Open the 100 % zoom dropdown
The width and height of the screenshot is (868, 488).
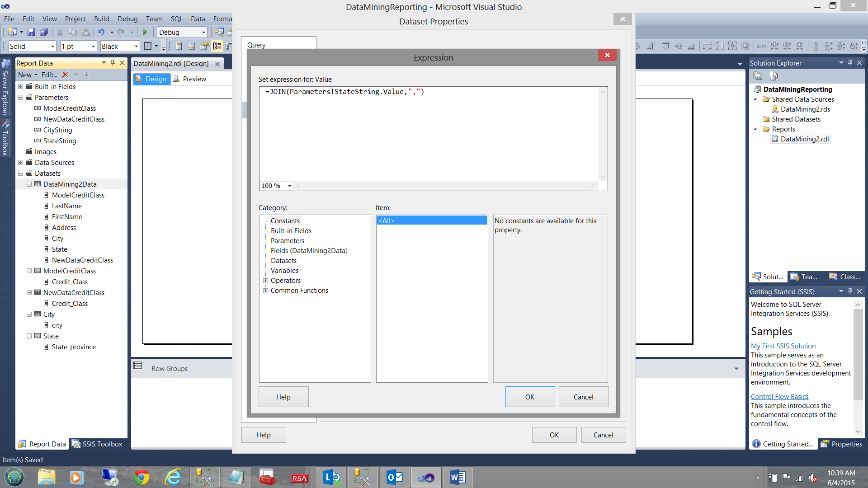tap(290, 186)
